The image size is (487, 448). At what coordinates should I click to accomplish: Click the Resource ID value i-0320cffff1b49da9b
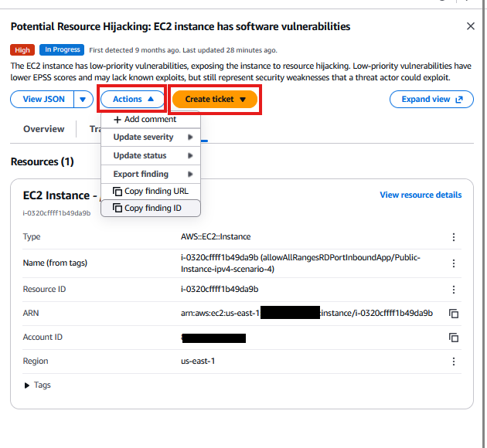click(220, 289)
